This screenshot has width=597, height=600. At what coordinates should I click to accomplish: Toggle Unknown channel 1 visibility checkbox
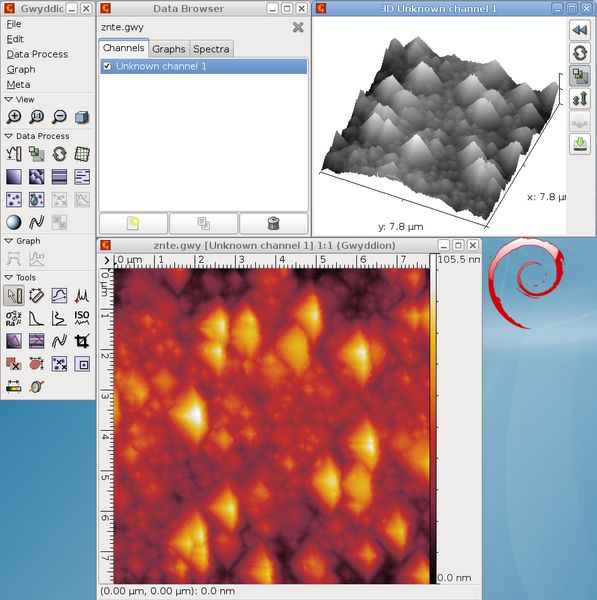[x=107, y=66]
